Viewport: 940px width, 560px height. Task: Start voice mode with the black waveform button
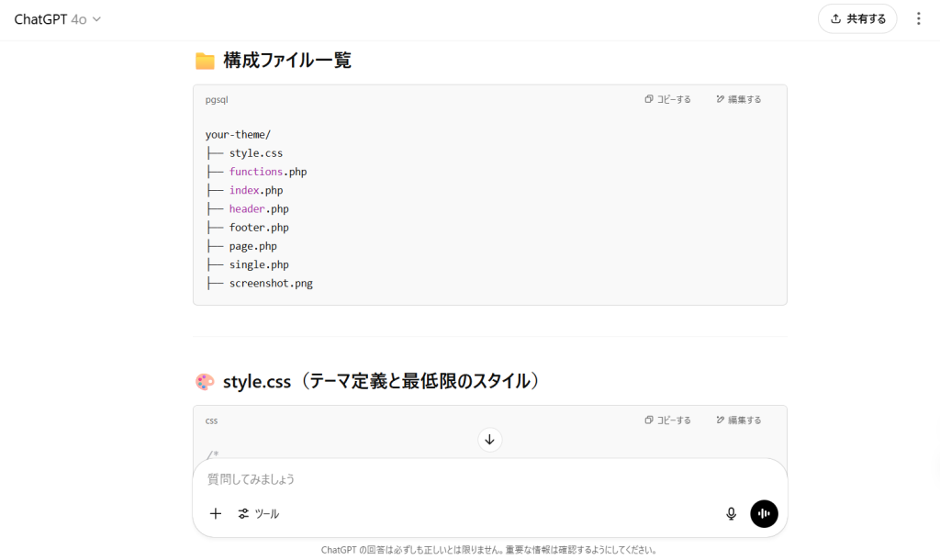click(764, 514)
